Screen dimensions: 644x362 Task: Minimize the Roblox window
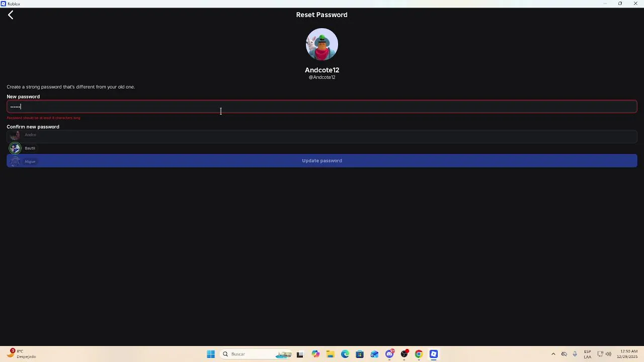(x=605, y=4)
